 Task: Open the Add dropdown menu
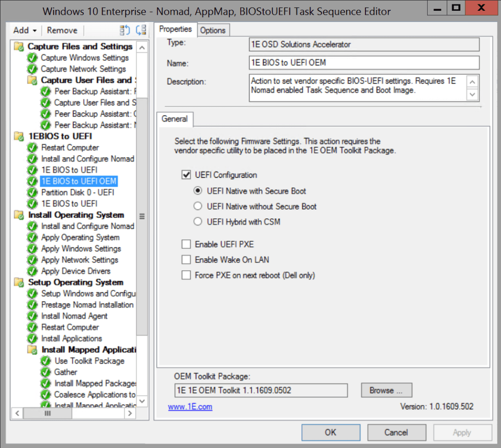24,30
